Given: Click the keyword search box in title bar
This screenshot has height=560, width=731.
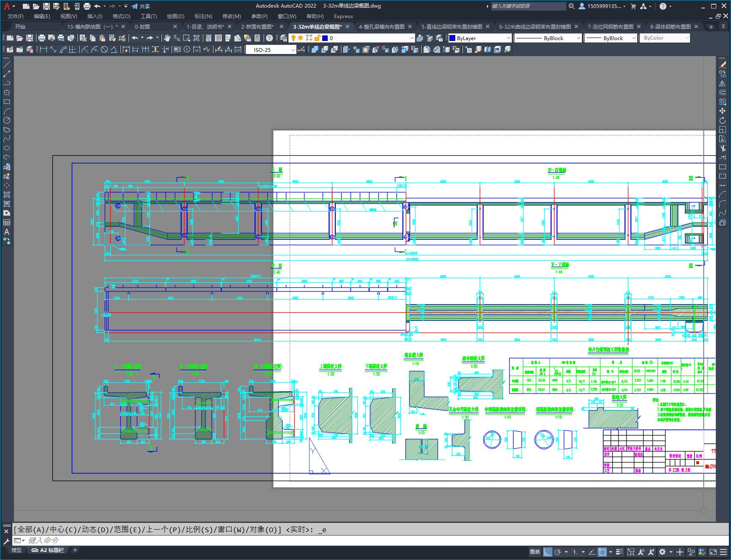Looking at the screenshot, I should point(528,6).
